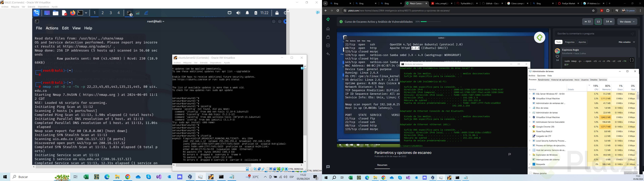The width and height of the screenshot is (644, 181).
Task: Like Espinoza Angie's comment with heart
Action: pos(557,57)
